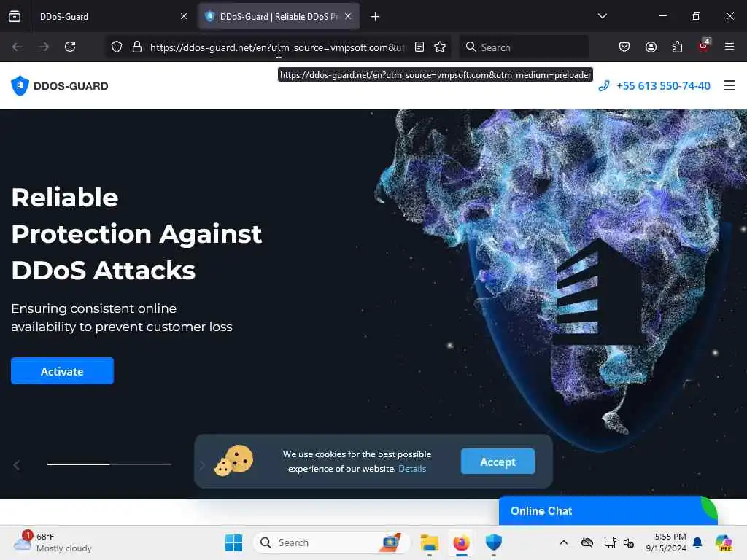This screenshot has width=747, height=560.
Task: Open a new tab with plus button
Action: pos(376,17)
